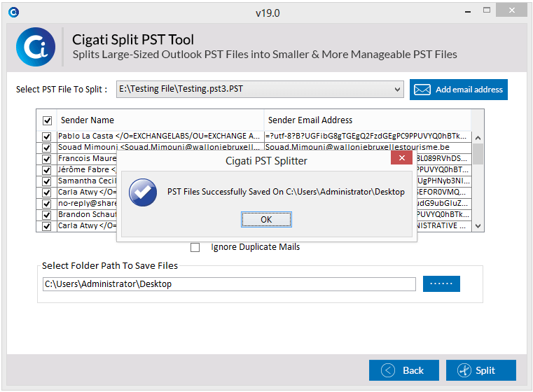The image size is (533, 392).
Task: Open the Select PST File To Split dropdown
Action: coord(397,90)
